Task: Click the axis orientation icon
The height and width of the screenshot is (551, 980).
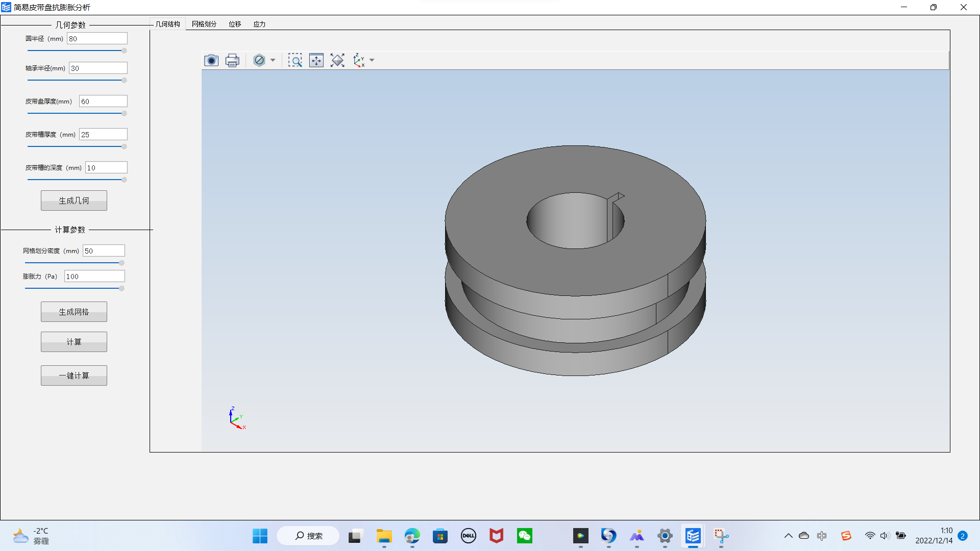Action: [359, 60]
